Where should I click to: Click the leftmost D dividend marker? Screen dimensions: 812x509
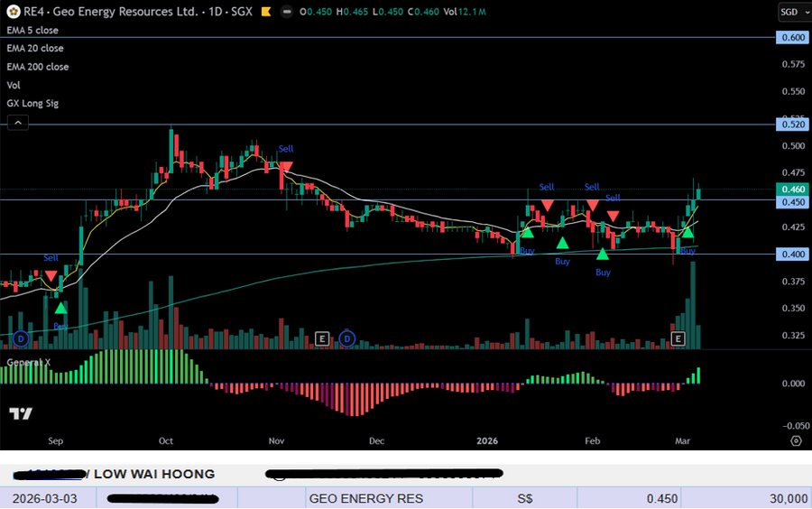[20, 339]
